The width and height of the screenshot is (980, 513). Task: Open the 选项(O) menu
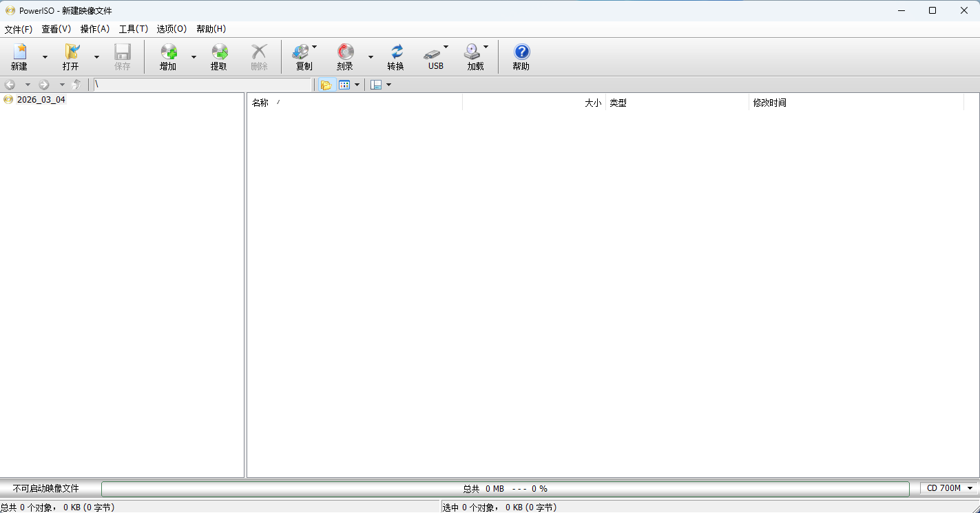pyautogui.click(x=171, y=29)
